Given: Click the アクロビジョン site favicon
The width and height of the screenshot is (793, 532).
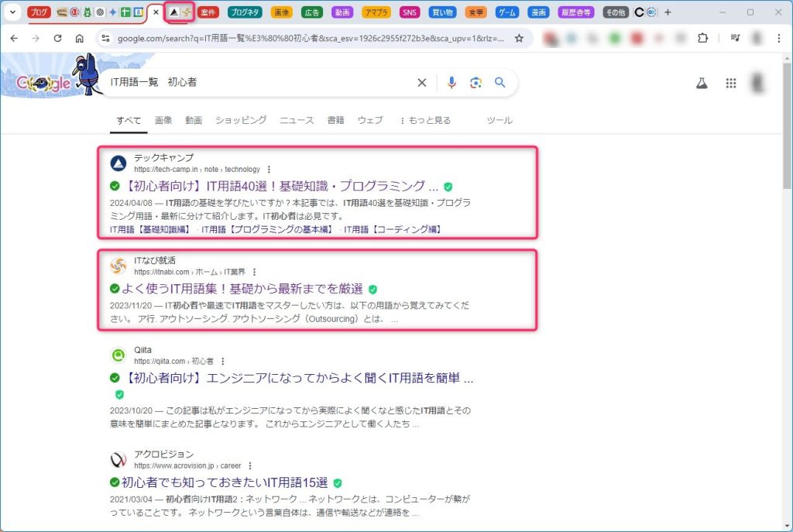Looking at the screenshot, I should (x=118, y=460).
